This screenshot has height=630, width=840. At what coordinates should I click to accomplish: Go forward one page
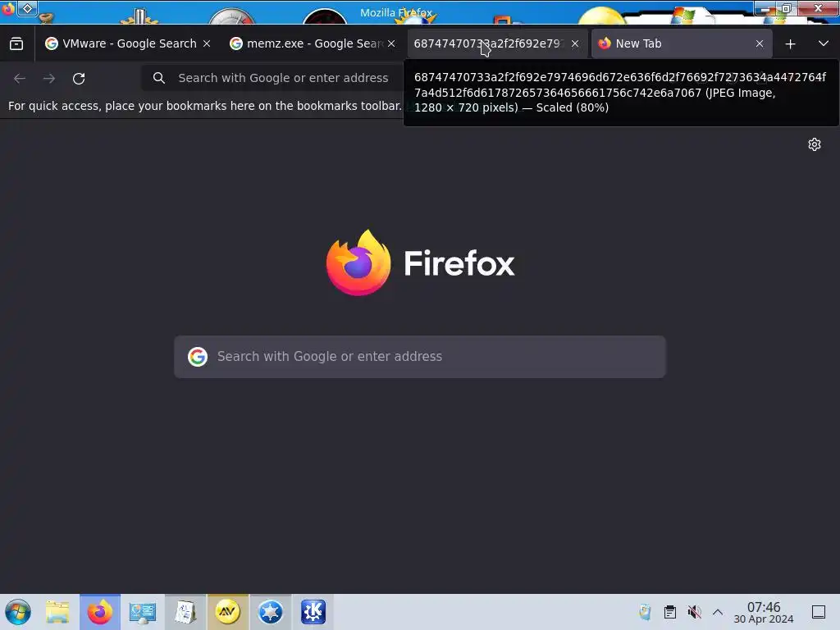[x=48, y=78]
